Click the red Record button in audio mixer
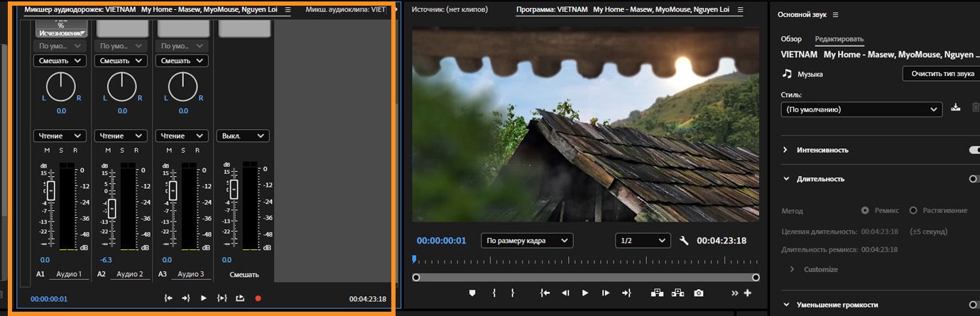The image size is (980, 316). (258, 298)
